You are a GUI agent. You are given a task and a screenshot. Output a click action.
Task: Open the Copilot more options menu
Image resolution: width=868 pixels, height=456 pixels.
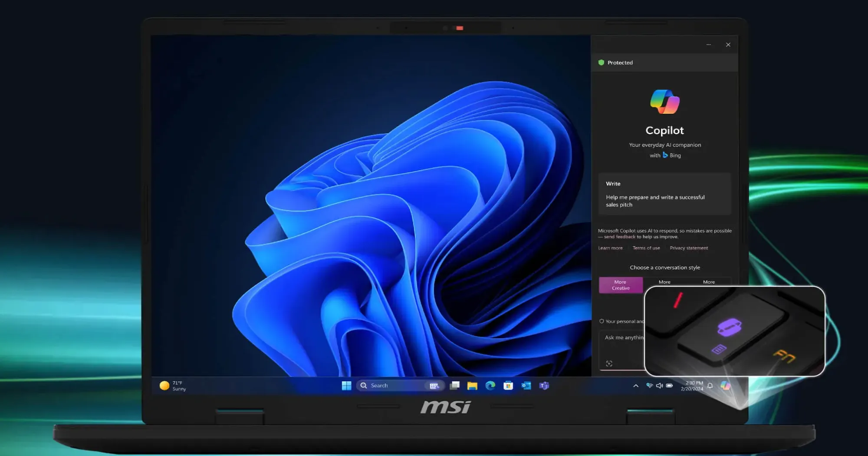tap(709, 44)
